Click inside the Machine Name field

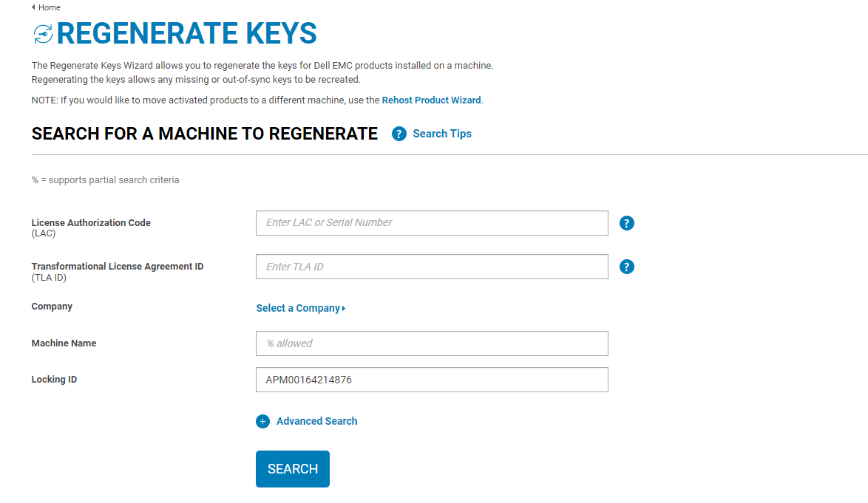click(432, 343)
